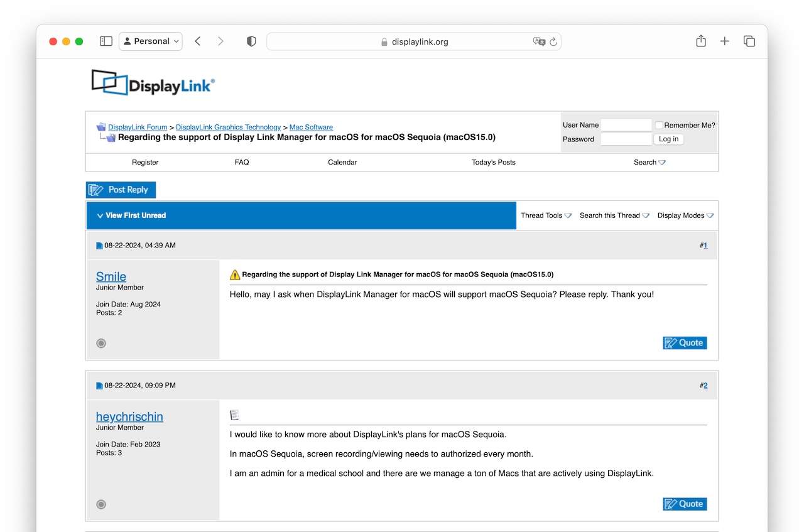Click the thread title in breadcrumb

[x=307, y=137]
